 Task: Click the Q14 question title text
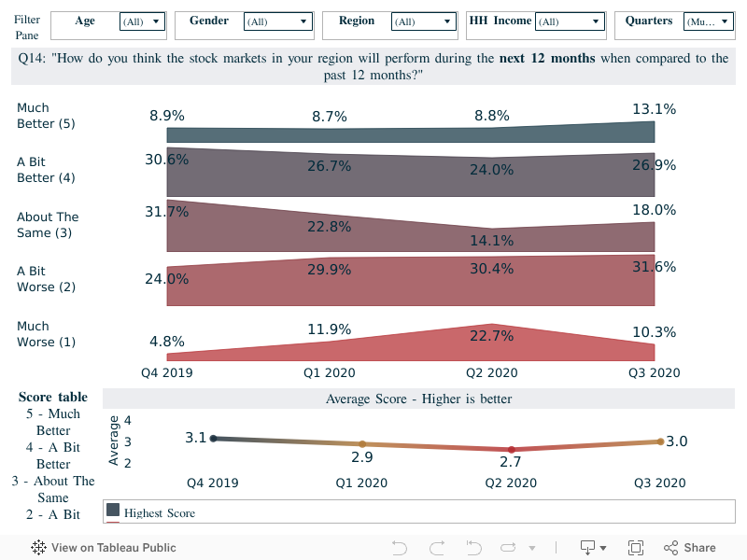point(373,66)
